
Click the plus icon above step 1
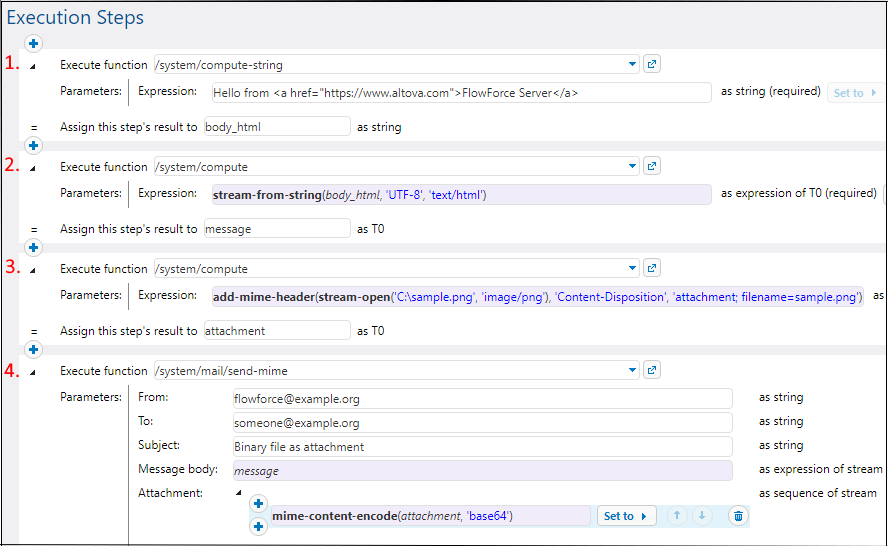[33, 43]
